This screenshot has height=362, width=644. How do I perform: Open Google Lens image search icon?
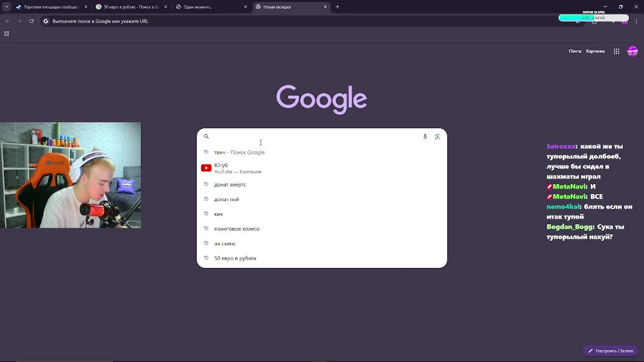[437, 136]
